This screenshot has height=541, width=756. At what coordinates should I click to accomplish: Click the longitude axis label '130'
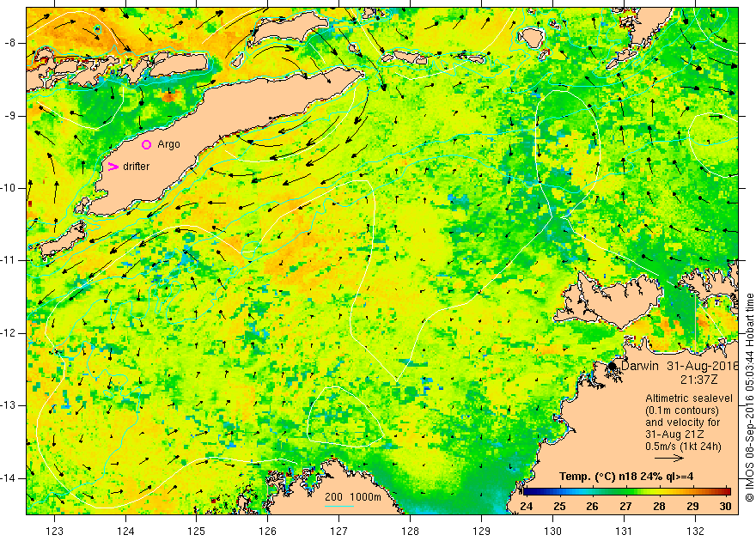pyautogui.click(x=552, y=531)
